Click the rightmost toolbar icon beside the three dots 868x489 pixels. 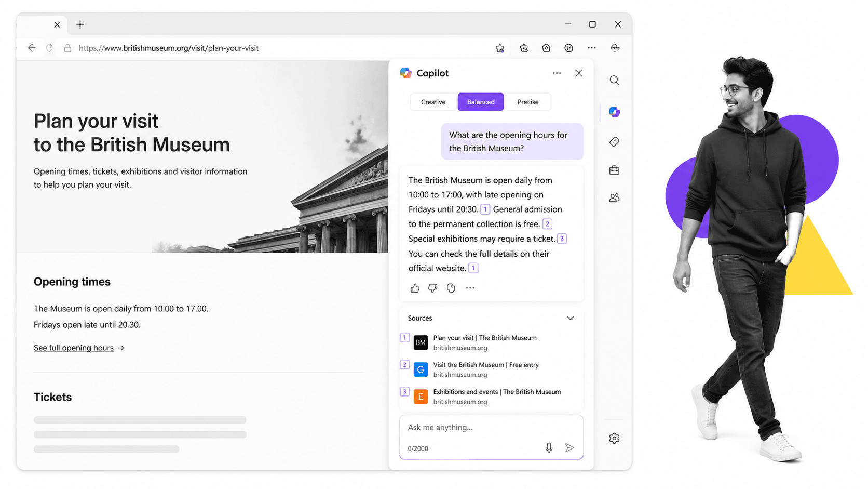pos(615,48)
